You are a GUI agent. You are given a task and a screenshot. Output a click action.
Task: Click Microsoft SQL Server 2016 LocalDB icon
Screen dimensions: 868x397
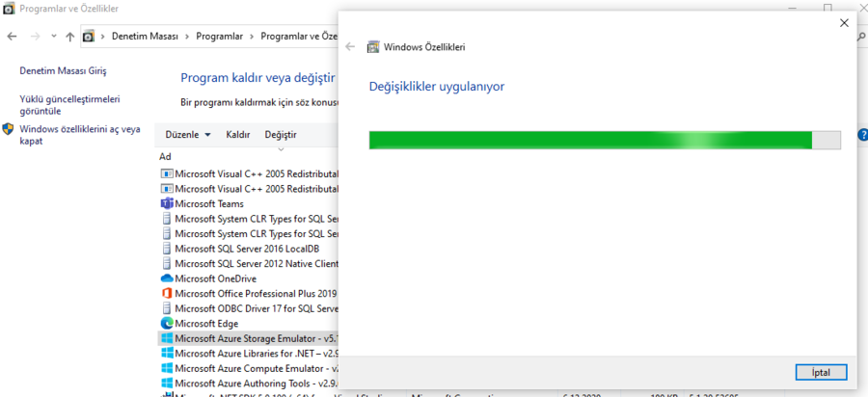[x=166, y=249]
